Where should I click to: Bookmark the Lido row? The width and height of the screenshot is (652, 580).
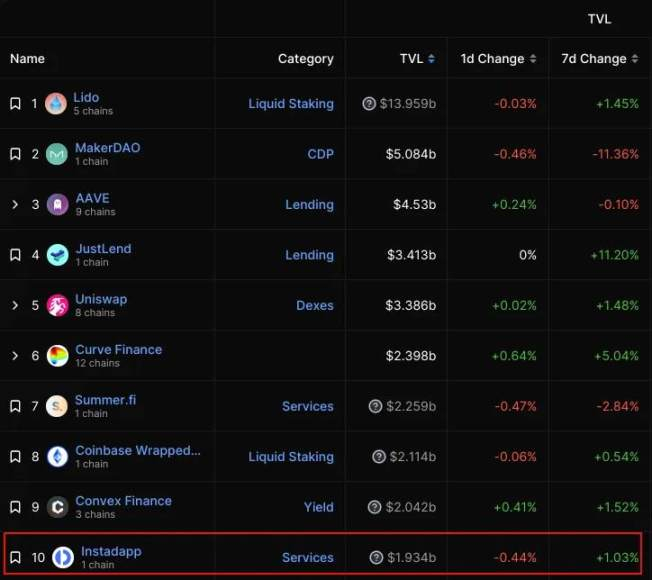[x=15, y=103]
